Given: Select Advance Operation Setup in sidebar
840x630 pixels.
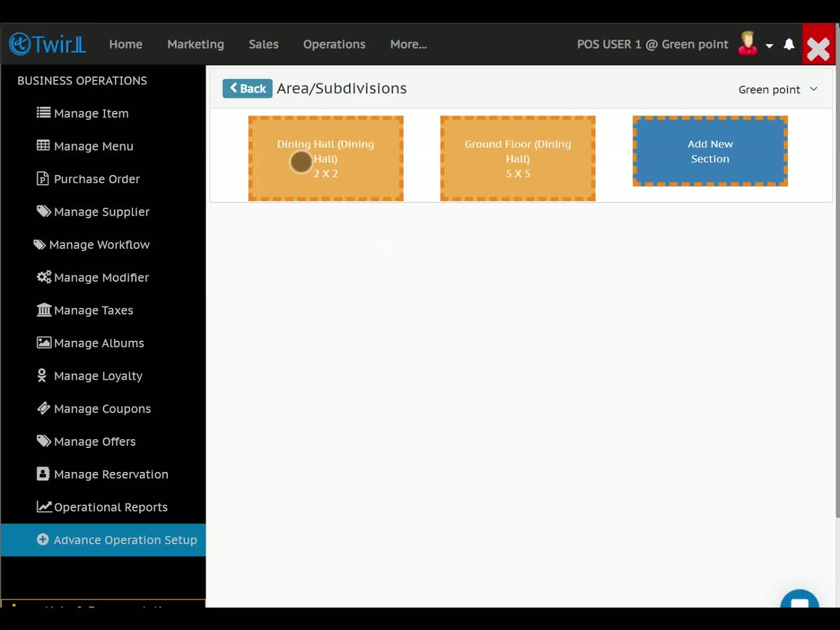Looking at the screenshot, I should coord(103,540).
